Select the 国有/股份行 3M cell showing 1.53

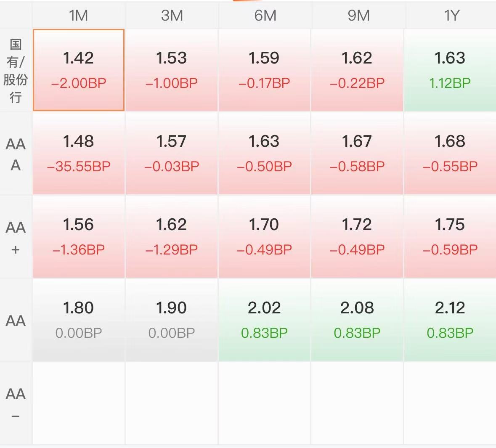click(x=172, y=70)
